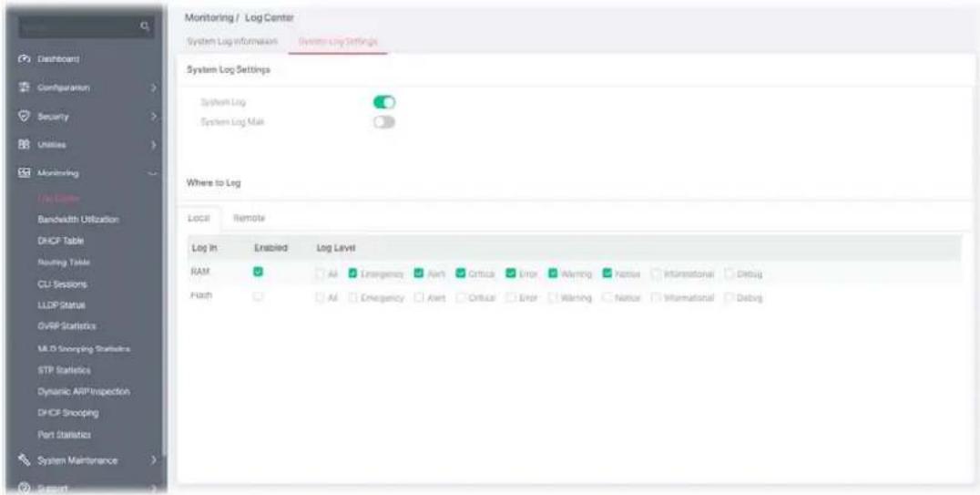The width and height of the screenshot is (980, 495).
Task: Uncheck RAM Alert log level
Action: point(419,273)
